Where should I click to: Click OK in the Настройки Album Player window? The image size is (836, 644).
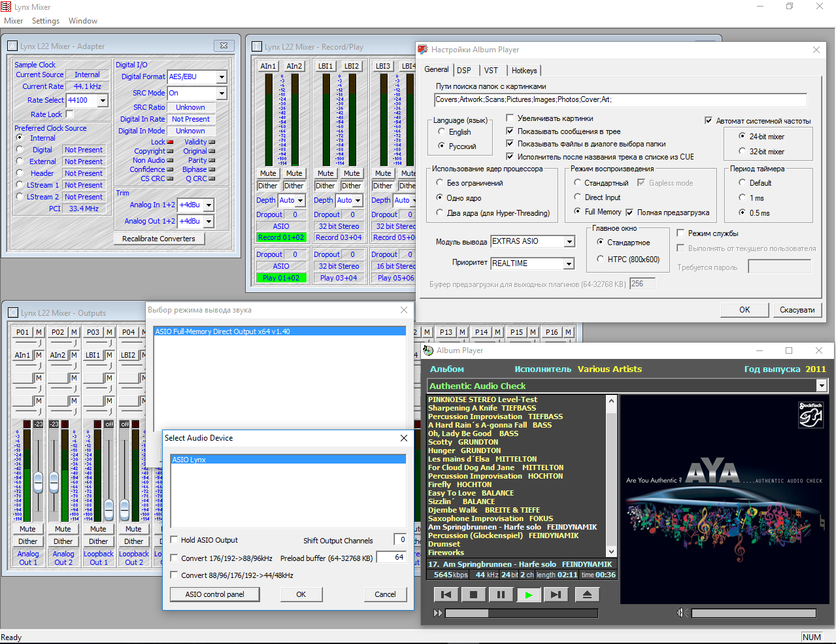pos(744,310)
